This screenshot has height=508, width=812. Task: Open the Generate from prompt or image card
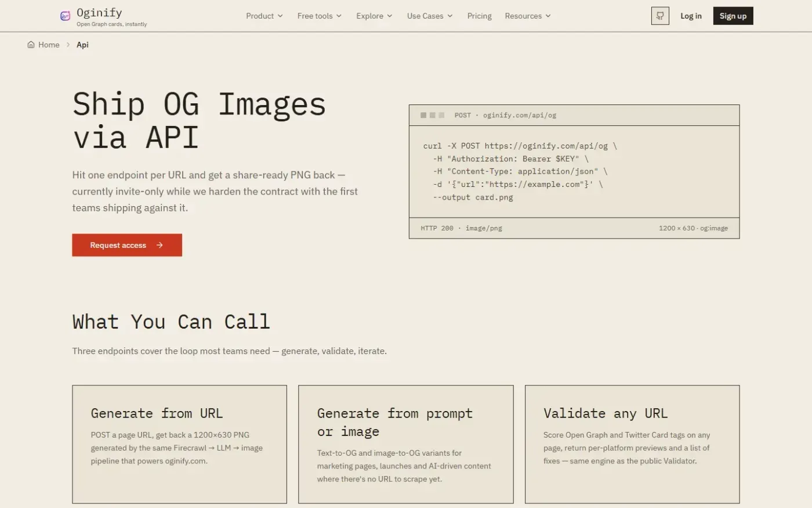[406, 444]
